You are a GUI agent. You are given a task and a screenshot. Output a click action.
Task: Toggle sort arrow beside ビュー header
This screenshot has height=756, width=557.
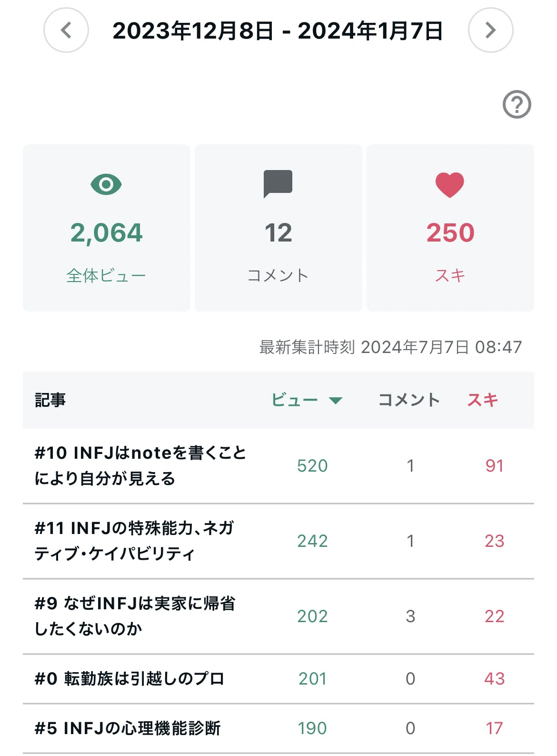[x=336, y=401]
